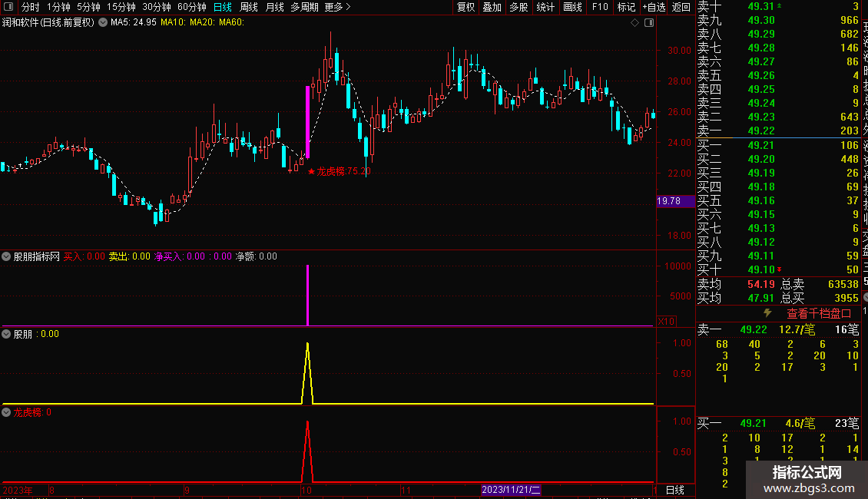Switch to 分时 intraday chart

click(x=31, y=7)
